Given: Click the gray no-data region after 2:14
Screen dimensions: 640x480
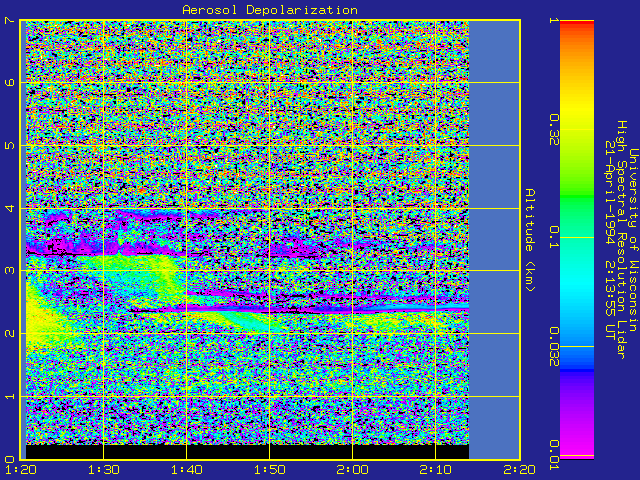Looking at the screenshot, I should 494,240.
